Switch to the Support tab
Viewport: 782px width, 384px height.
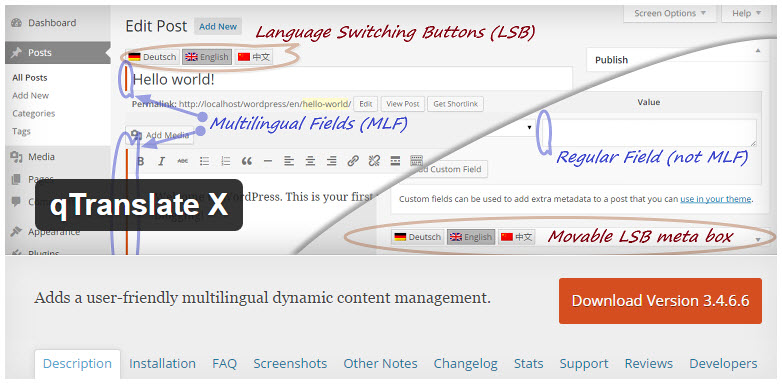point(584,364)
